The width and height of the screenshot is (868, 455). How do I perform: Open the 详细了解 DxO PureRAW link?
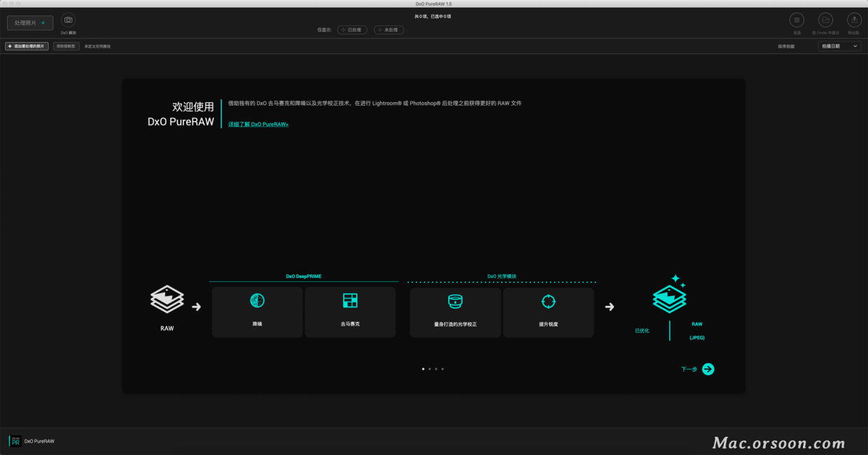tap(258, 124)
